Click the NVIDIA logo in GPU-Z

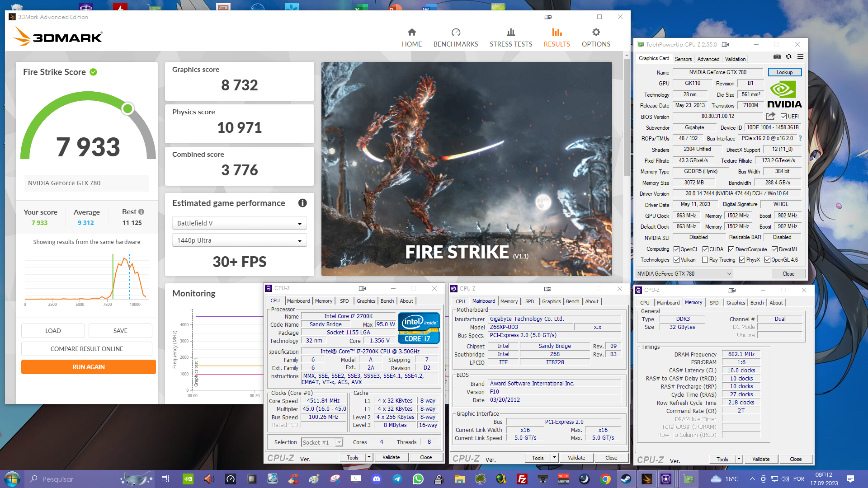784,95
